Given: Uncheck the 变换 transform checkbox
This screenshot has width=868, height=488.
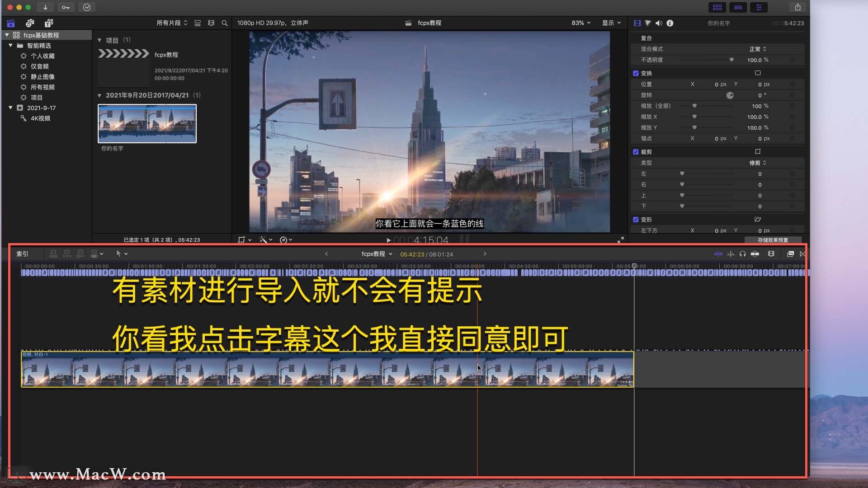Looking at the screenshot, I should pos(636,73).
